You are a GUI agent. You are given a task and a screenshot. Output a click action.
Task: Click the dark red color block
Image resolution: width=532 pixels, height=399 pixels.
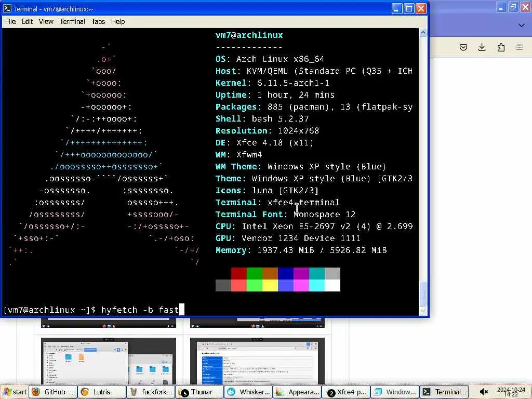pyautogui.click(x=239, y=273)
